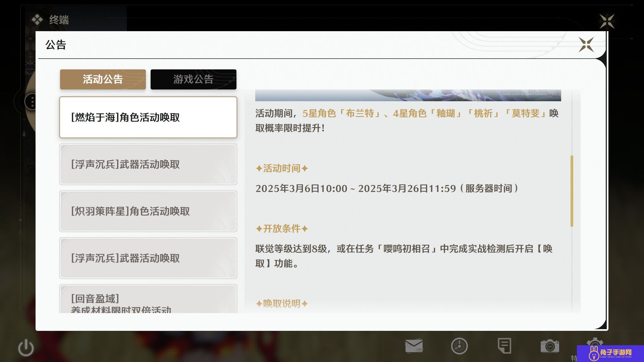Switch to the 游戏公告 tab

click(x=194, y=79)
